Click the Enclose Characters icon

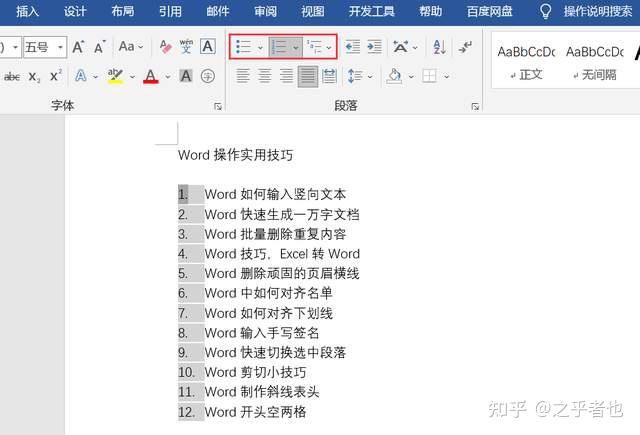coord(208,76)
